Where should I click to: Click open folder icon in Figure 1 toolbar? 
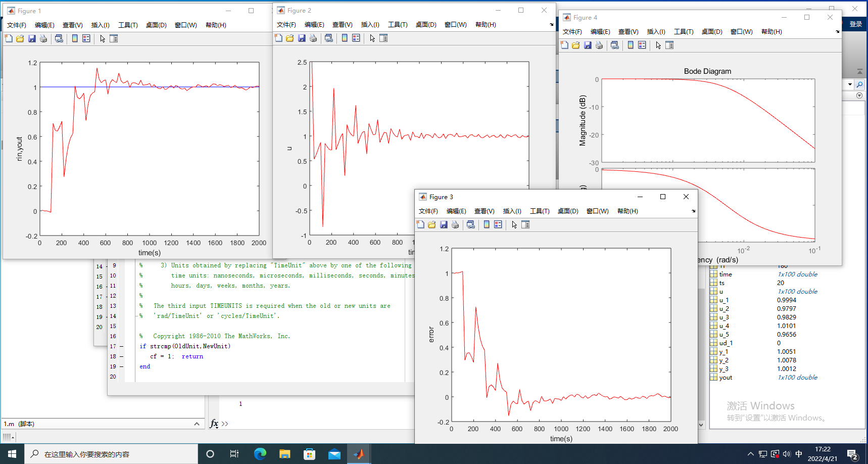[x=20, y=38]
